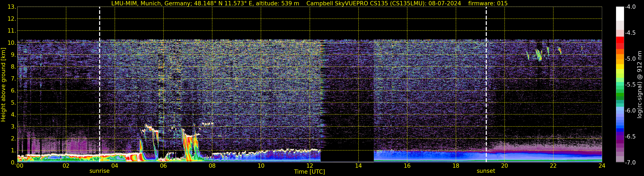This screenshot has height=176, width=644.
Task: Click the yellow segment of the colorbar
Action: pos(620,66)
